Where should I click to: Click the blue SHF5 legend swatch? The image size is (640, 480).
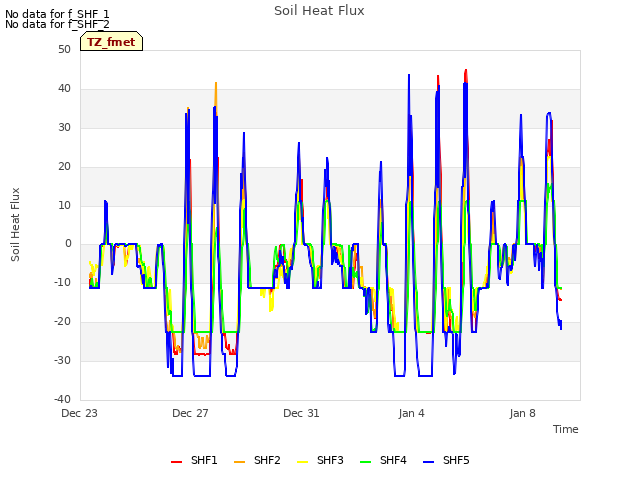pos(429,462)
